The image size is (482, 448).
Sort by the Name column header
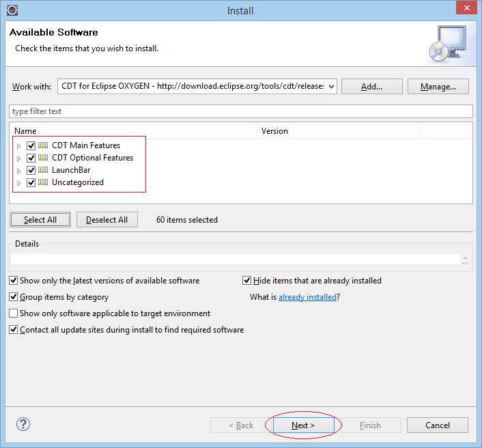[x=133, y=131]
